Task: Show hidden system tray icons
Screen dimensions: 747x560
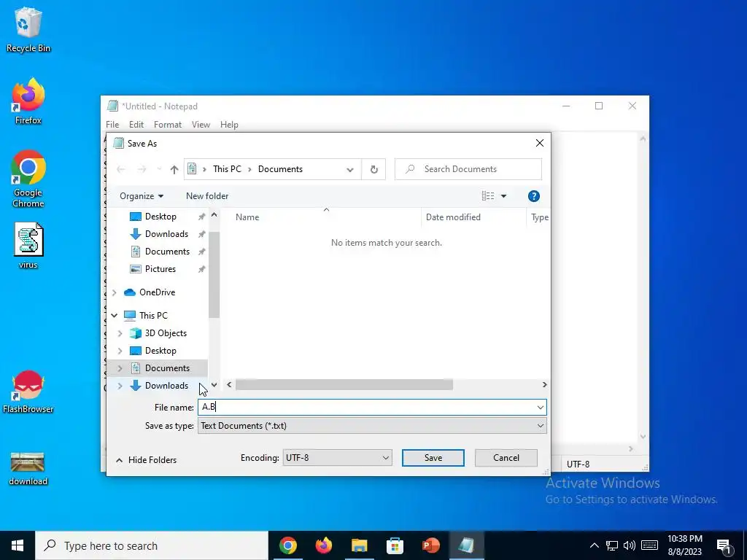Action: [x=594, y=545]
